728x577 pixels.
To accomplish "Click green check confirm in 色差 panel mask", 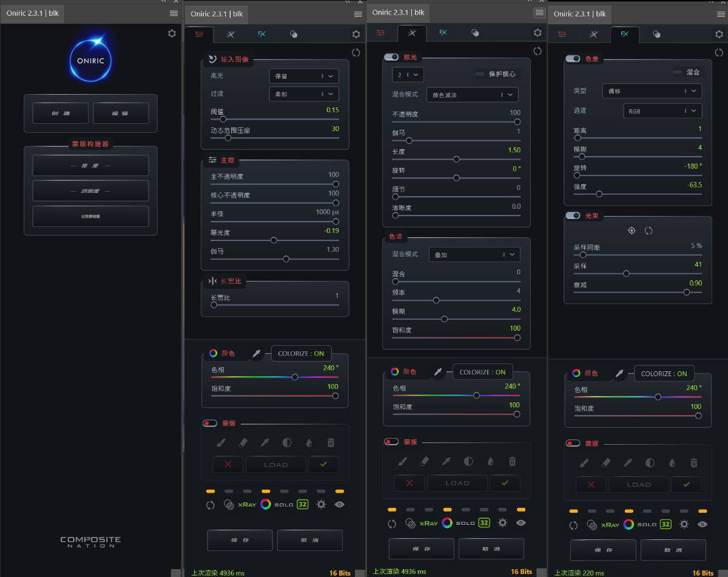I will coord(687,485).
